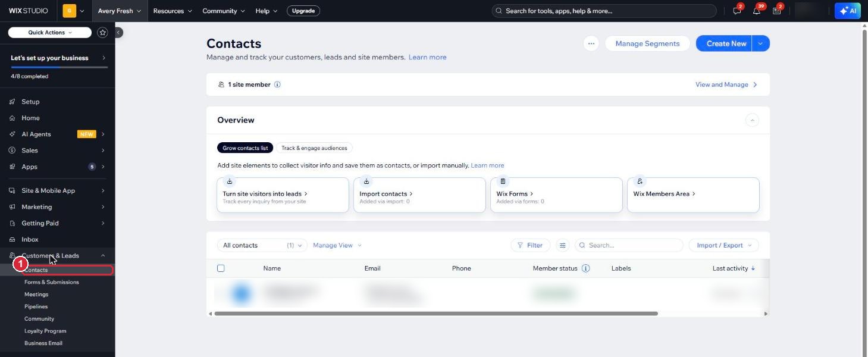Go to Pipelines in sidebar
The image size is (868, 357).
coord(36,306)
